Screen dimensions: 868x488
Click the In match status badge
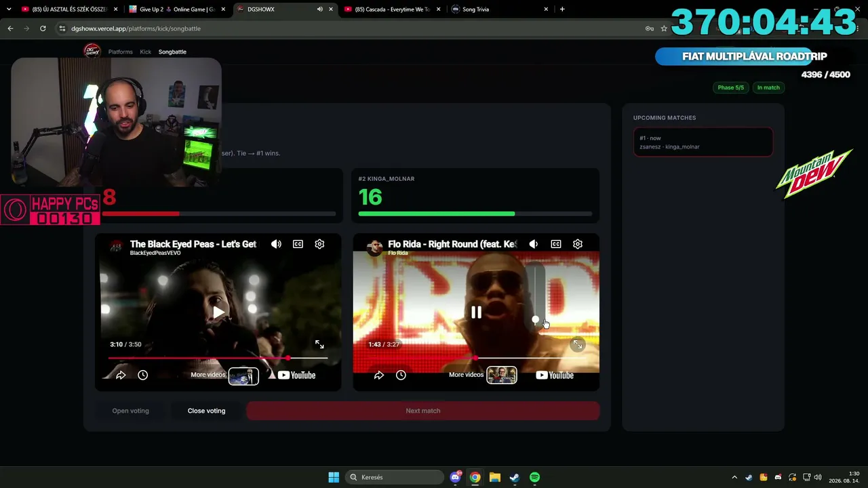pyautogui.click(x=768, y=87)
